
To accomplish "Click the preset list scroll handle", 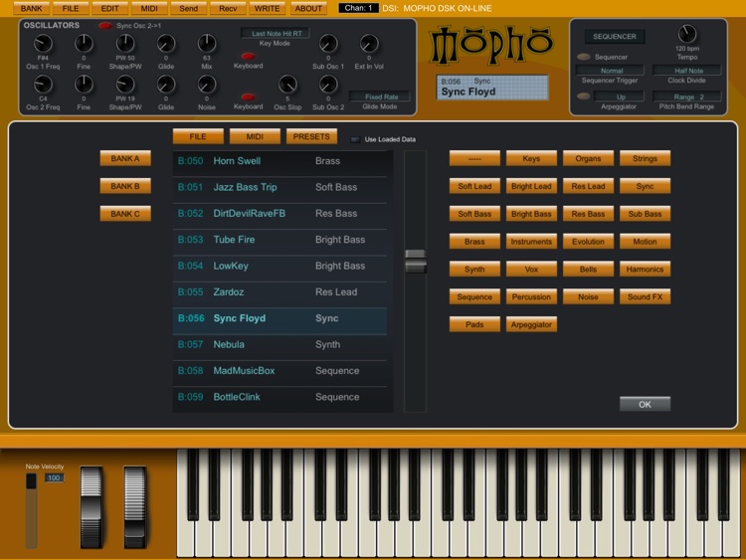I will (416, 262).
